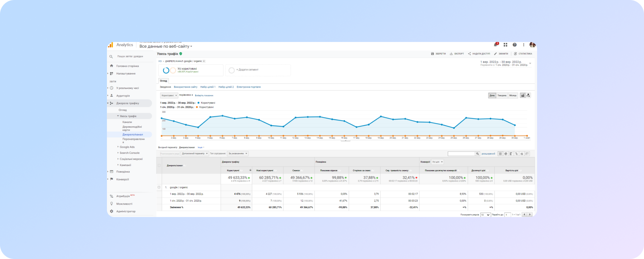Click the ЗМІНИТИ edit button
The width and height of the screenshot is (644, 259).
[x=501, y=54]
